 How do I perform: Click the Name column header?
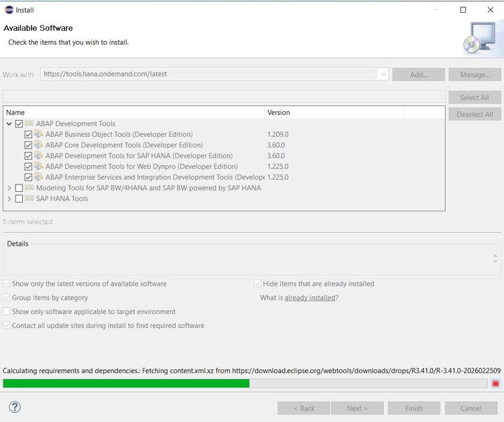(x=135, y=112)
